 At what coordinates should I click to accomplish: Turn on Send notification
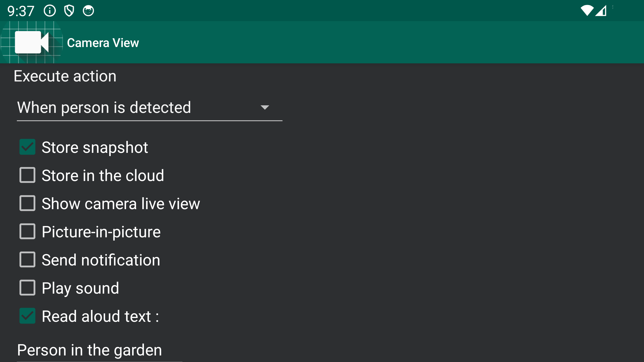(x=27, y=260)
